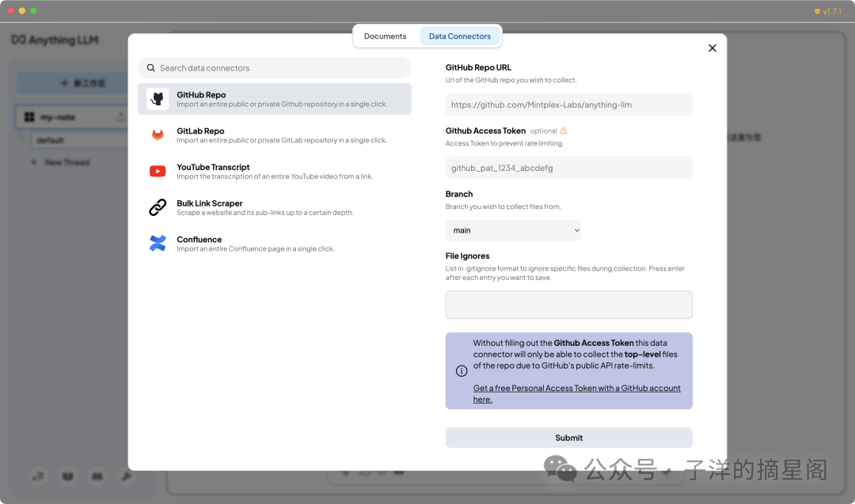Image resolution: width=855 pixels, height=504 pixels.
Task: Open the wrench settings icon
Action: [x=127, y=476]
